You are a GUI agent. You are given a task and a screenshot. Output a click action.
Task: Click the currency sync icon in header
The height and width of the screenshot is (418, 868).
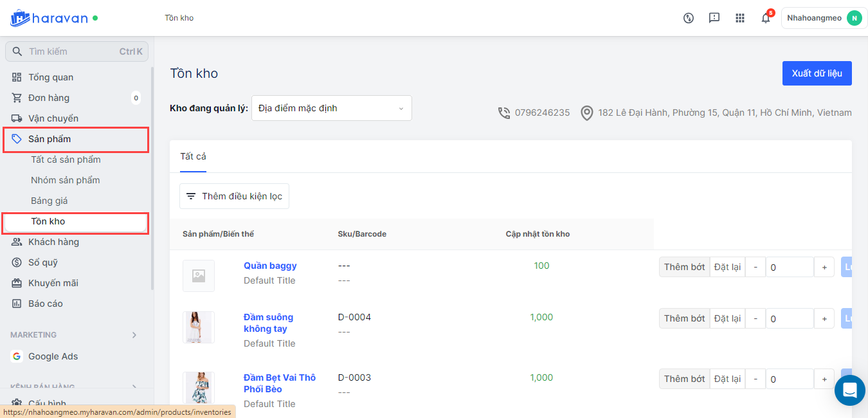(x=689, y=18)
